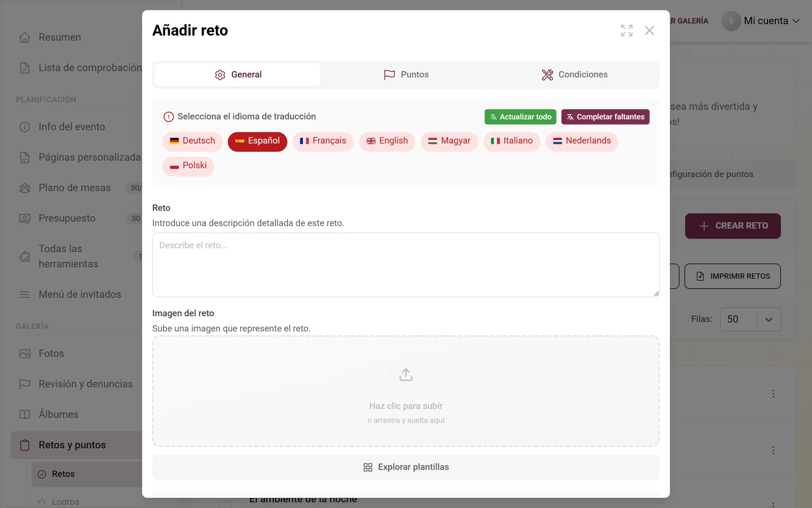Click Completar faltantes button

pos(605,117)
